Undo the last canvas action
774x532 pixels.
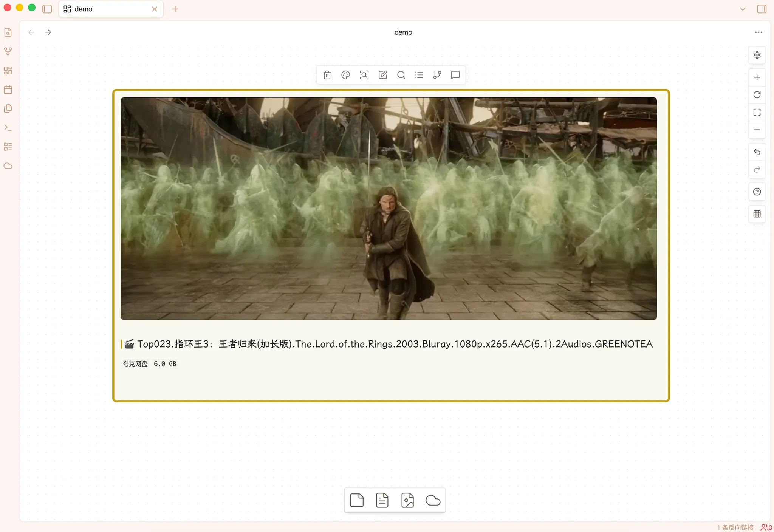(x=757, y=152)
